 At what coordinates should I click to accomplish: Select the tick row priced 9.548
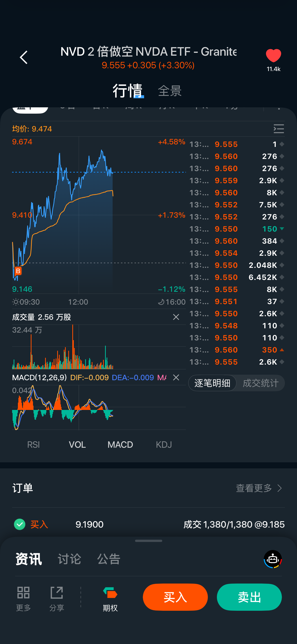tap(237, 326)
